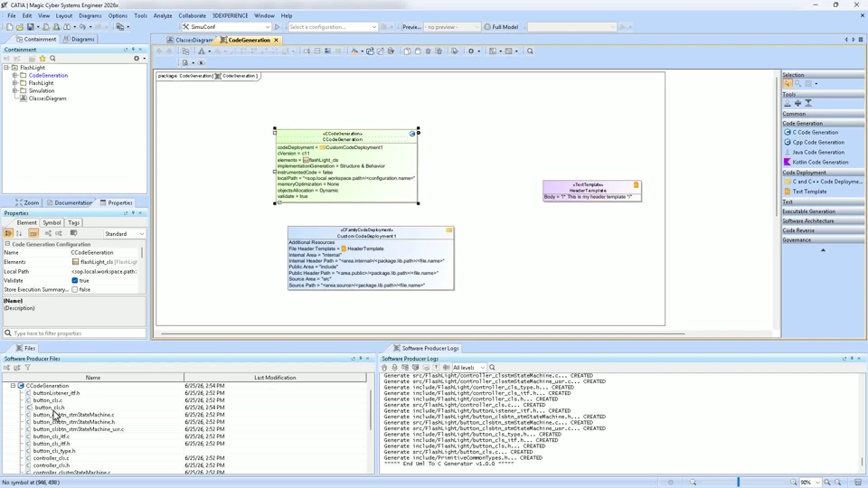The image size is (868, 488).
Task: Switch to the Tags tab in Properties
Action: click(73, 222)
